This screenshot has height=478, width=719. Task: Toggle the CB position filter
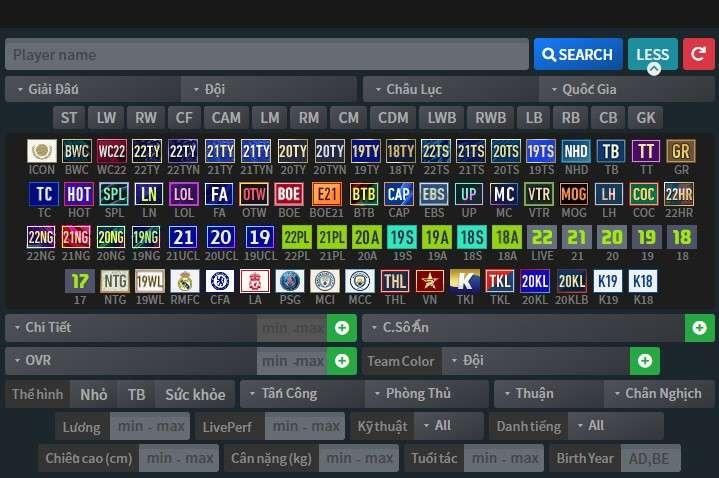[x=608, y=118]
